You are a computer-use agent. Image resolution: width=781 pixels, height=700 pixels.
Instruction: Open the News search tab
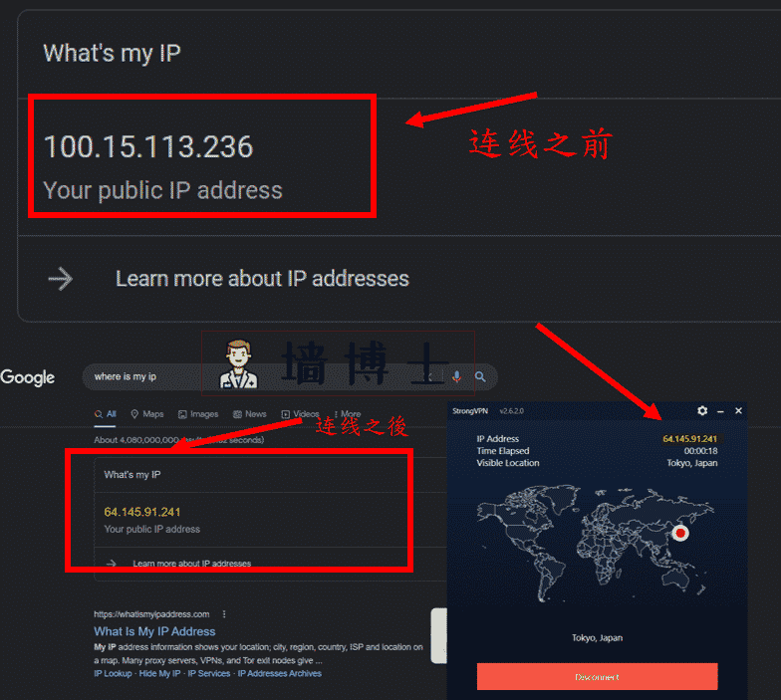249,414
